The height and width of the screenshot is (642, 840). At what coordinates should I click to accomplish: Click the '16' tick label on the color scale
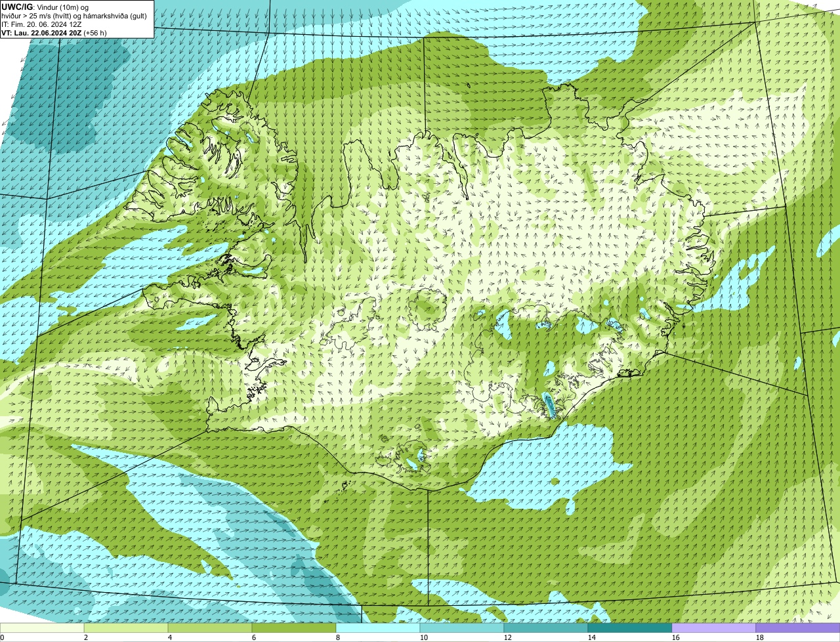(676, 637)
